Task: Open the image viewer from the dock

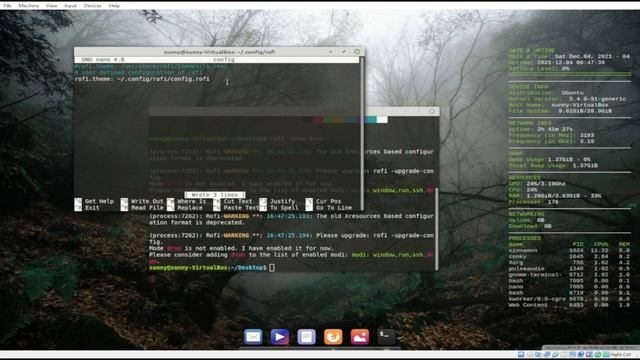Action: tap(360, 337)
